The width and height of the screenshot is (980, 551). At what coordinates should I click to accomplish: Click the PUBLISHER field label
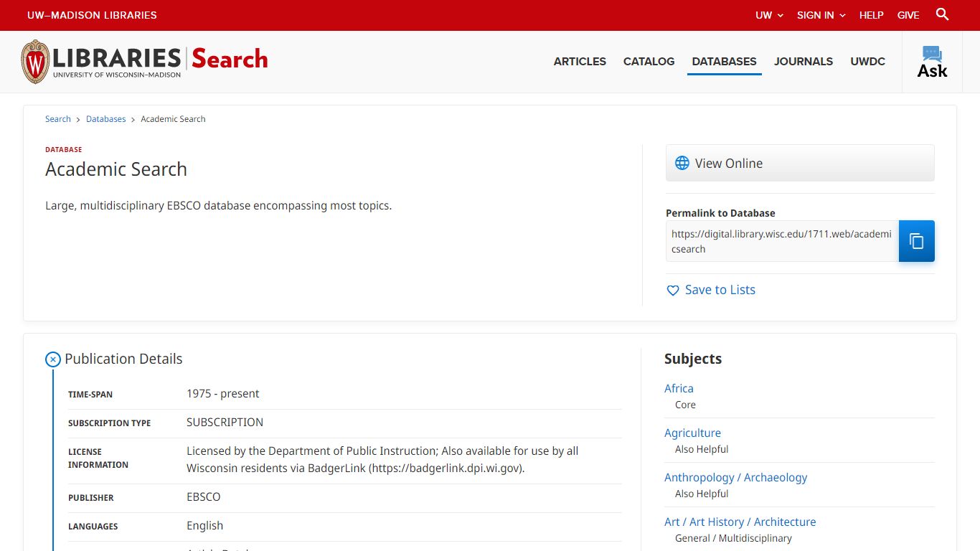pyautogui.click(x=91, y=498)
